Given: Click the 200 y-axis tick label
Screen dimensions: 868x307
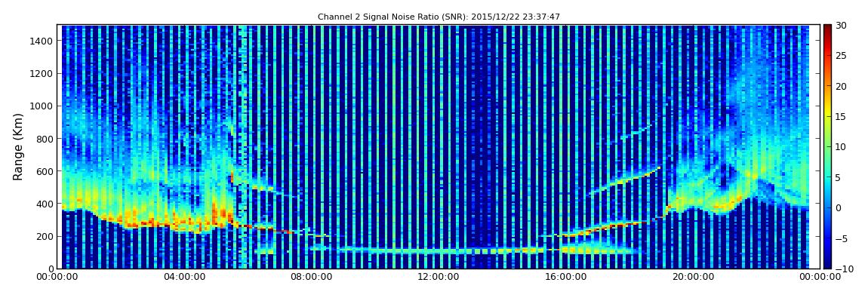Looking at the screenshot, I should tap(45, 236).
